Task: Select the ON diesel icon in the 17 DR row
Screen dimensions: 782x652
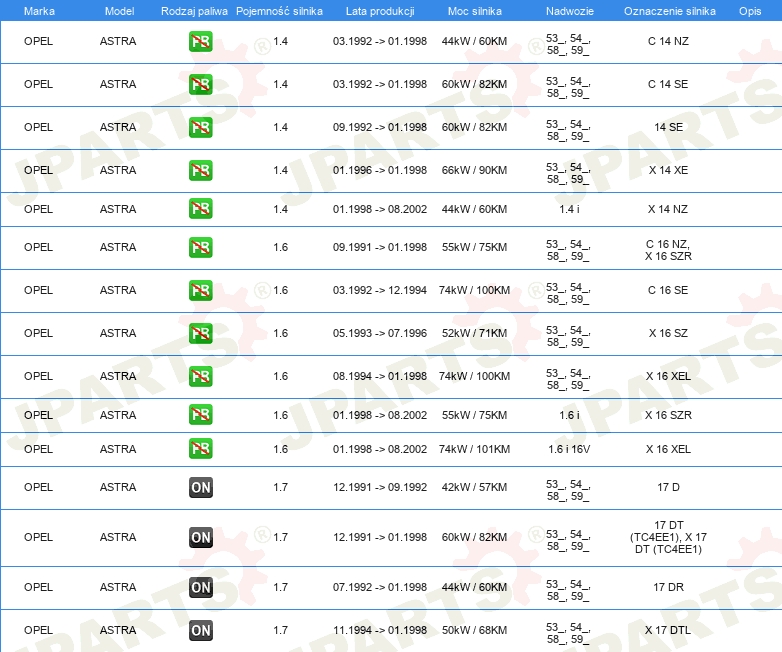Action: point(200,587)
